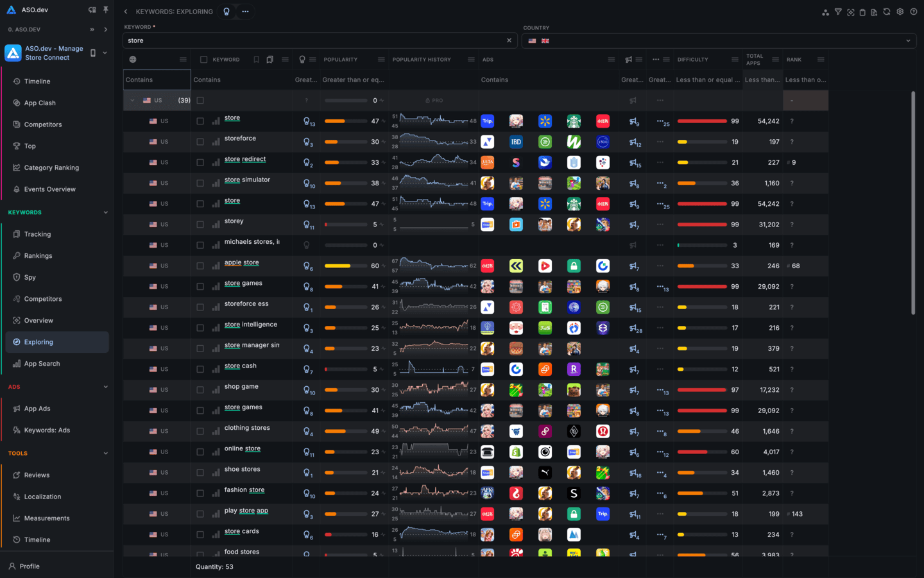Click the lightbulb suggestions icon beside page title

(x=227, y=12)
